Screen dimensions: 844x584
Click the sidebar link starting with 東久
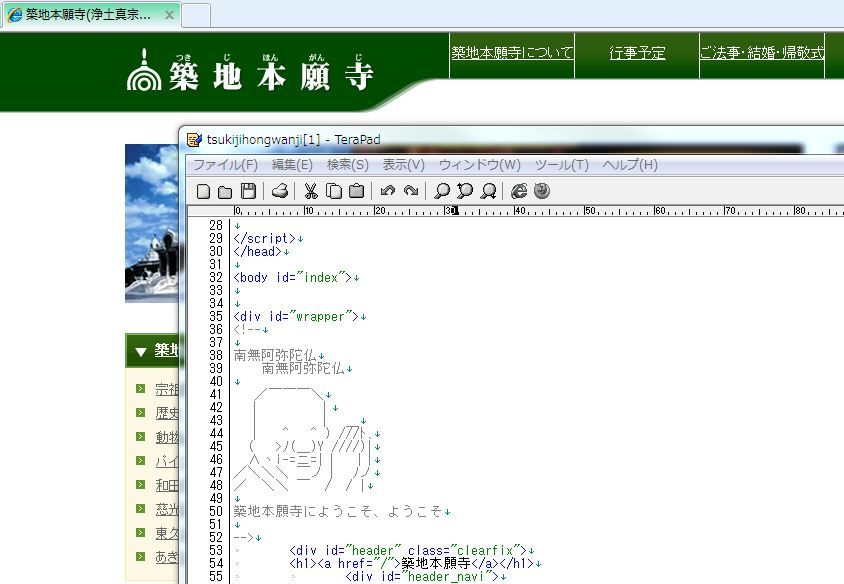pos(167,533)
